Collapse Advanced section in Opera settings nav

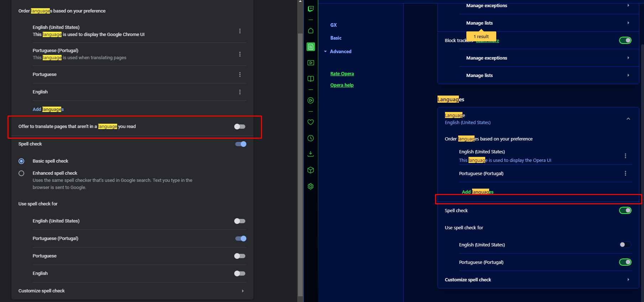pyautogui.click(x=325, y=52)
